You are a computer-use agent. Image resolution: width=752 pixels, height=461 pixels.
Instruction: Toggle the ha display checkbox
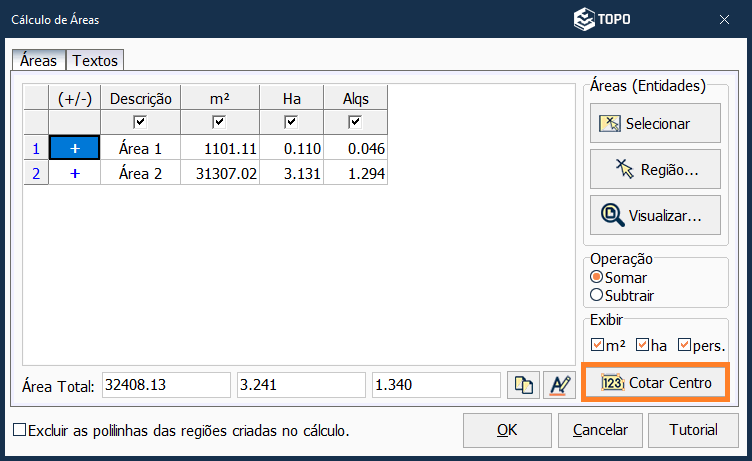click(642, 345)
